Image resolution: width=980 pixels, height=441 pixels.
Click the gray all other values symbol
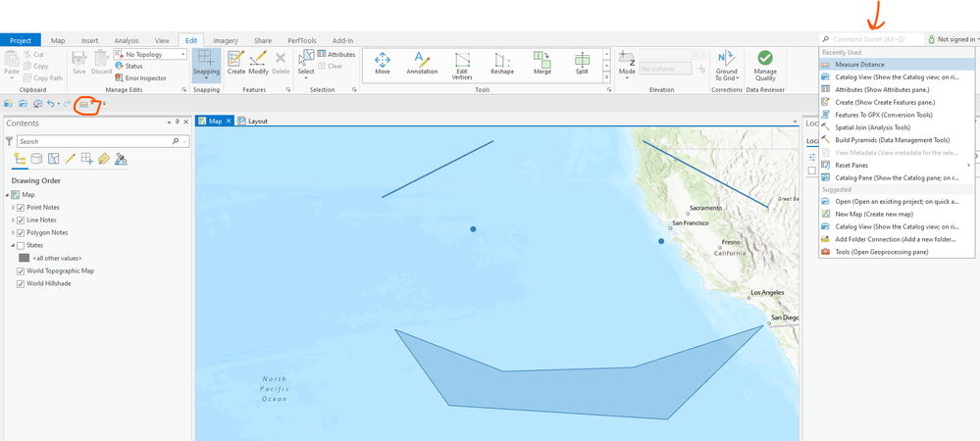coord(24,258)
